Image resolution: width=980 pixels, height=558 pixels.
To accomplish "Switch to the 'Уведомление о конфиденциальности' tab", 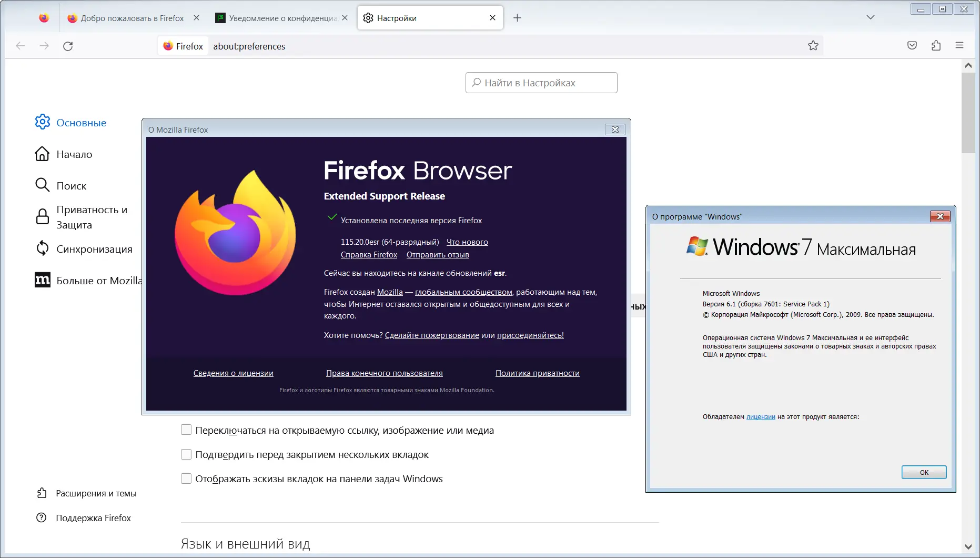I will coord(282,18).
